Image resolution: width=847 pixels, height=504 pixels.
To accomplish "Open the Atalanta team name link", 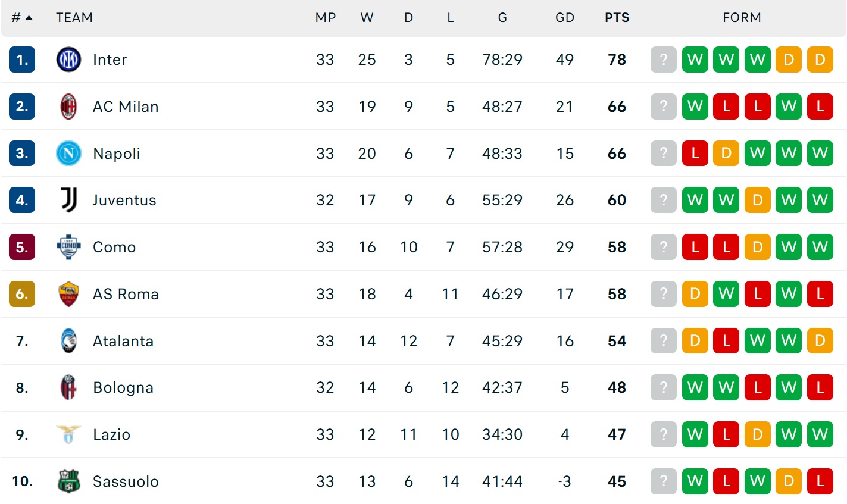I will click(x=123, y=341).
